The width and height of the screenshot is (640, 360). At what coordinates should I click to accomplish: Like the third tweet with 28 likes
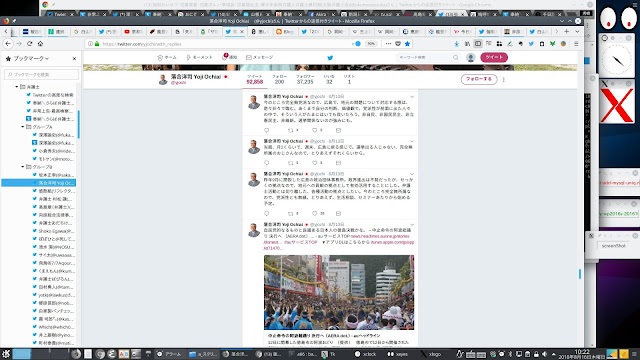pyautogui.click(x=315, y=213)
